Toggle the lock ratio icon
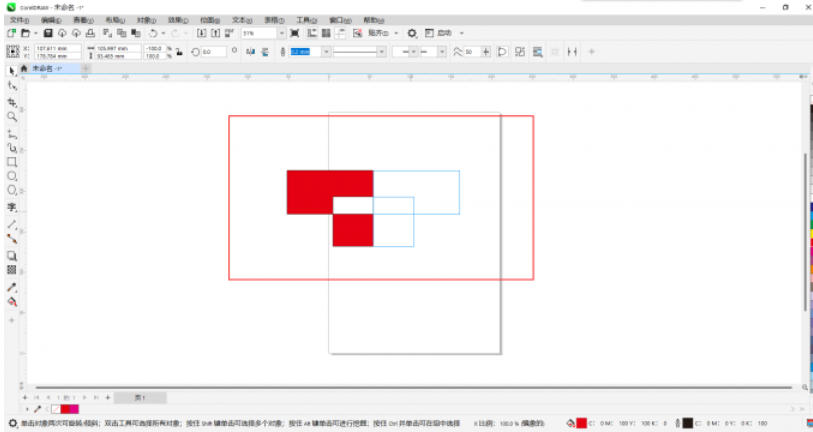This screenshot has width=813, height=432. (x=179, y=52)
